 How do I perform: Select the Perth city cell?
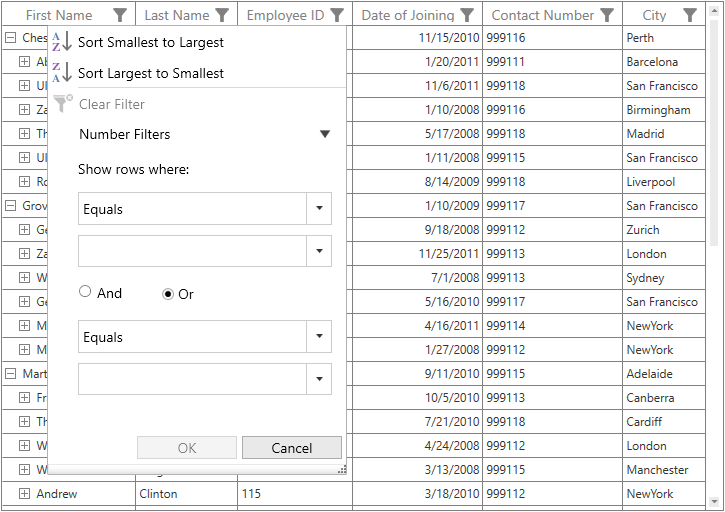coord(664,37)
